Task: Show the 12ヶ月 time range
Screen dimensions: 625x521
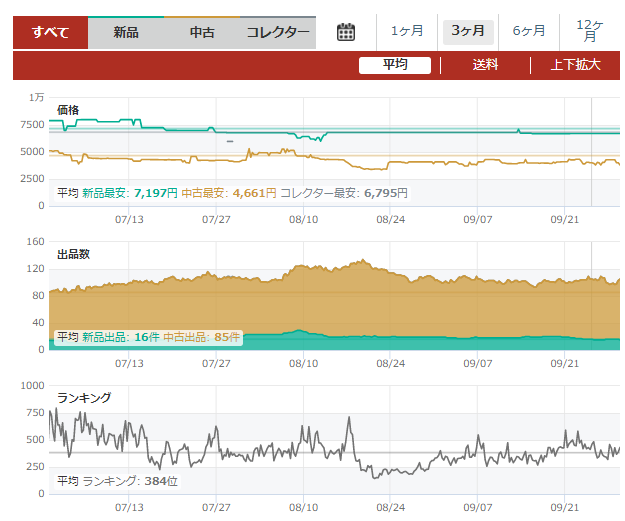Action: [x=590, y=31]
